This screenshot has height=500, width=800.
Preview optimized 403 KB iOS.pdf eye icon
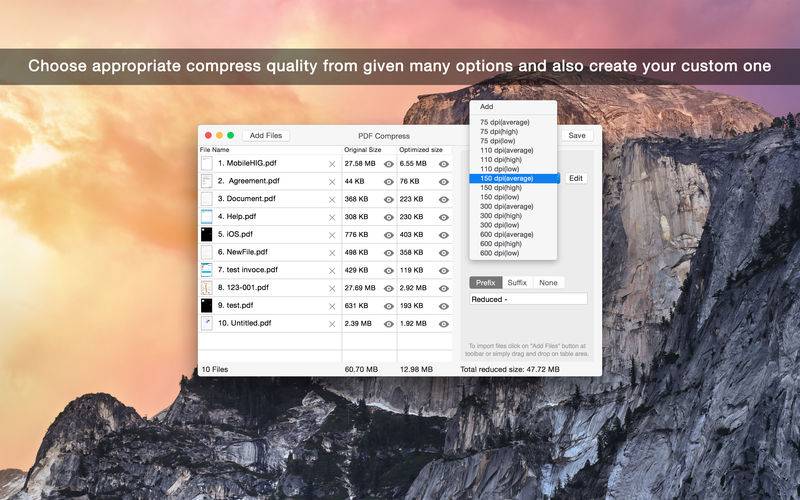point(444,235)
